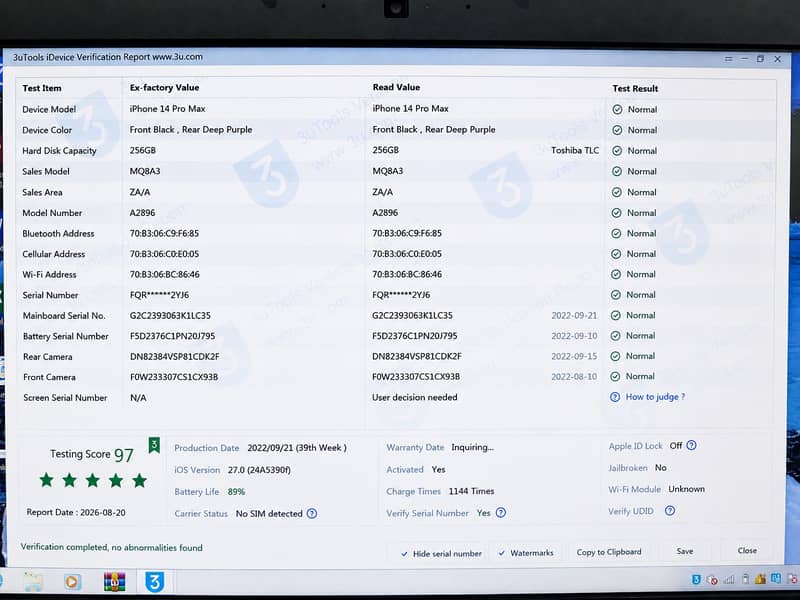Click Device Model Normal check icon

click(x=617, y=109)
